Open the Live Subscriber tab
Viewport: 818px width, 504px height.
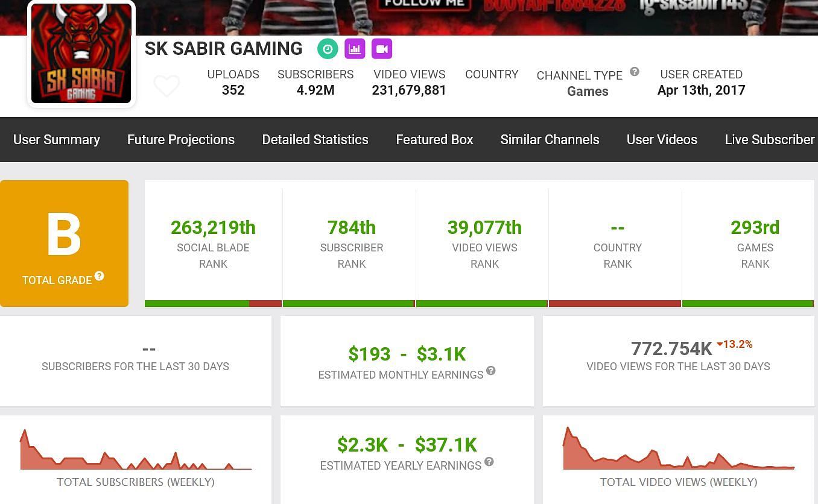pos(770,139)
